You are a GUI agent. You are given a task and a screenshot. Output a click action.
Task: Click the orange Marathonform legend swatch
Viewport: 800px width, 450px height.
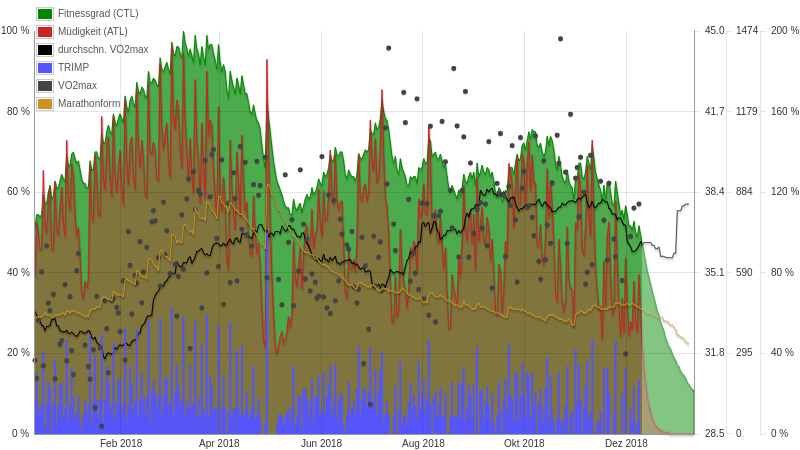[45, 104]
